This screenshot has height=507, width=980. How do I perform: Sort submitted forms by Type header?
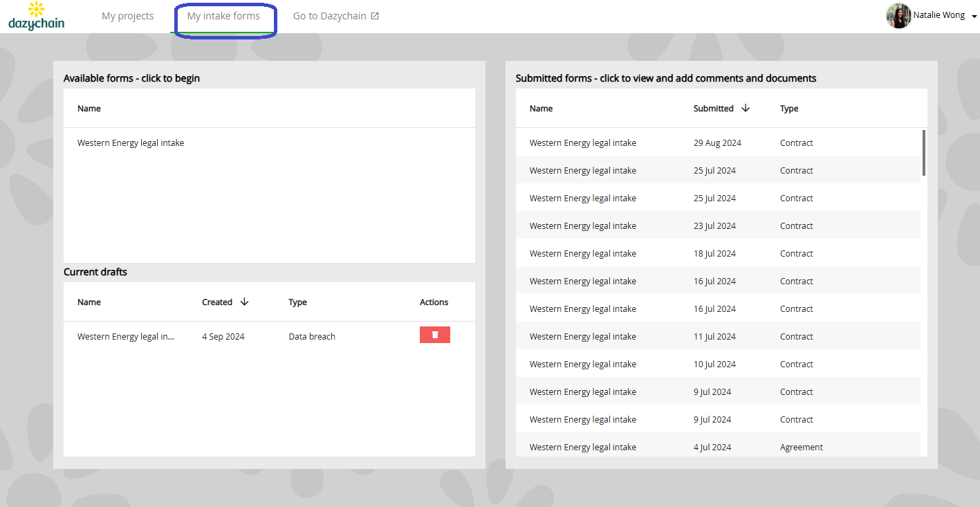tap(789, 109)
